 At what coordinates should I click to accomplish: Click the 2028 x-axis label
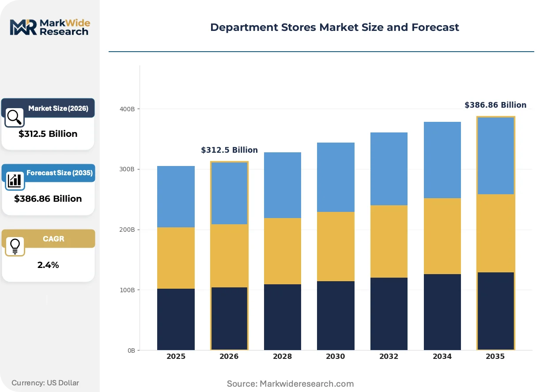click(283, 357)
